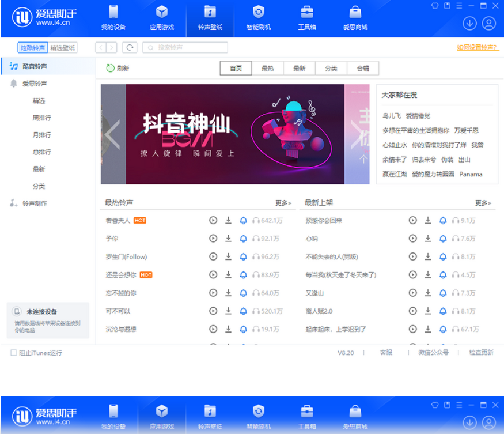The image size is (504, 434).
Task: Click the bell icon for 不能失去的人(男版)
Action: point(443,256)
